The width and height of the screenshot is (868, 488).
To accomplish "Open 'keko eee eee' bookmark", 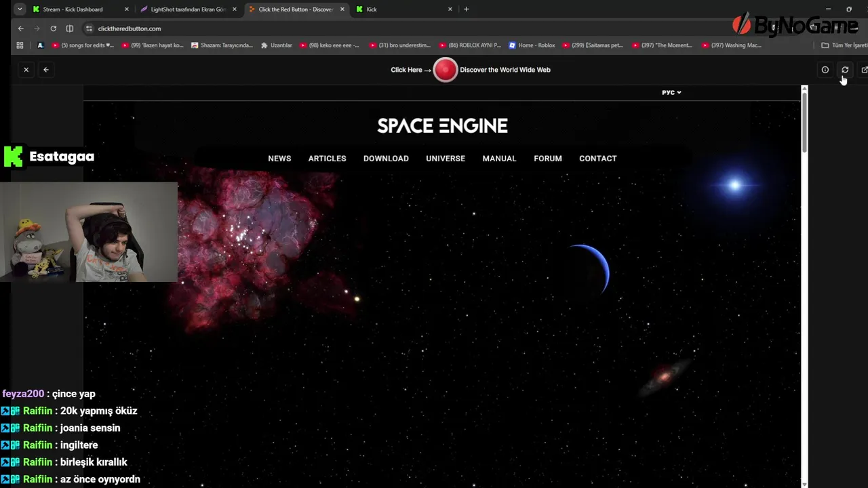I will point(330,45).
